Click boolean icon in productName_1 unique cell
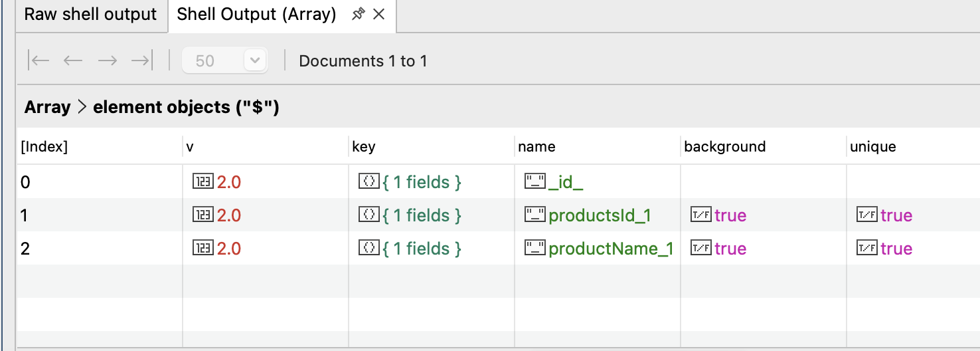The image size is (980, 351). coord(866,249)
